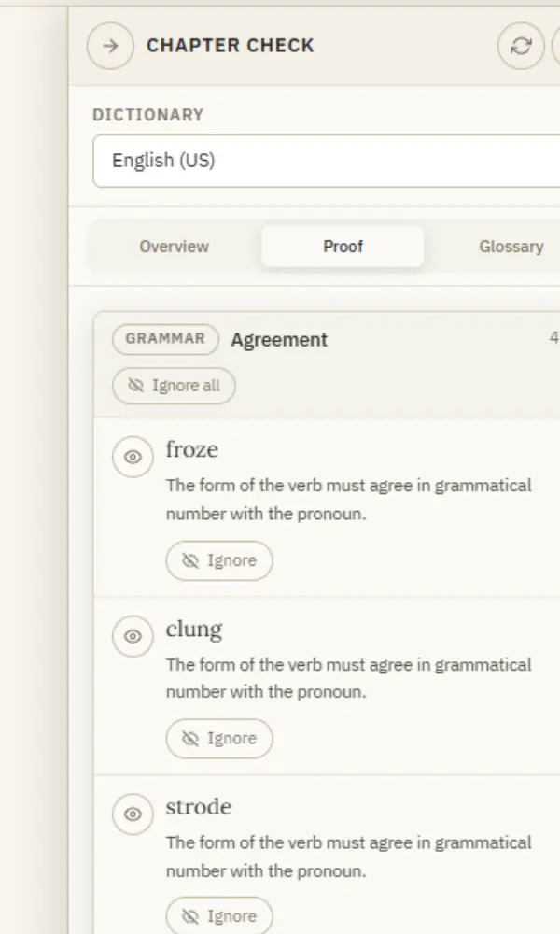This screenshot has height=934, width=560.
Task: Show the 'clung' issue with eye icon
Action: click(133, 636)
